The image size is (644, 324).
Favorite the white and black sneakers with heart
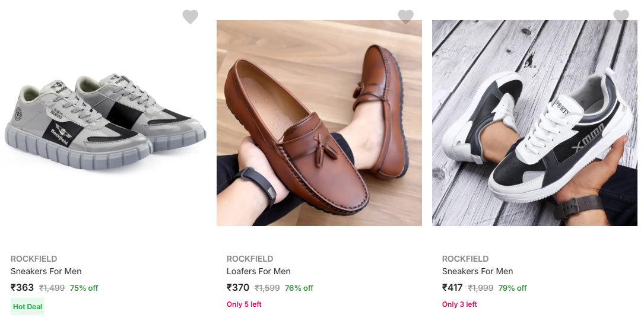(x=621, y=17)
